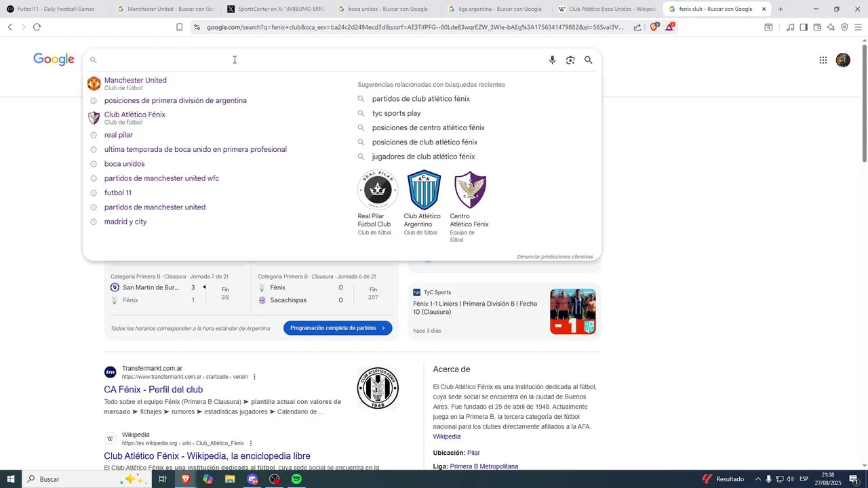Select related search jugadores de club atlético fénix

[423, 157]
